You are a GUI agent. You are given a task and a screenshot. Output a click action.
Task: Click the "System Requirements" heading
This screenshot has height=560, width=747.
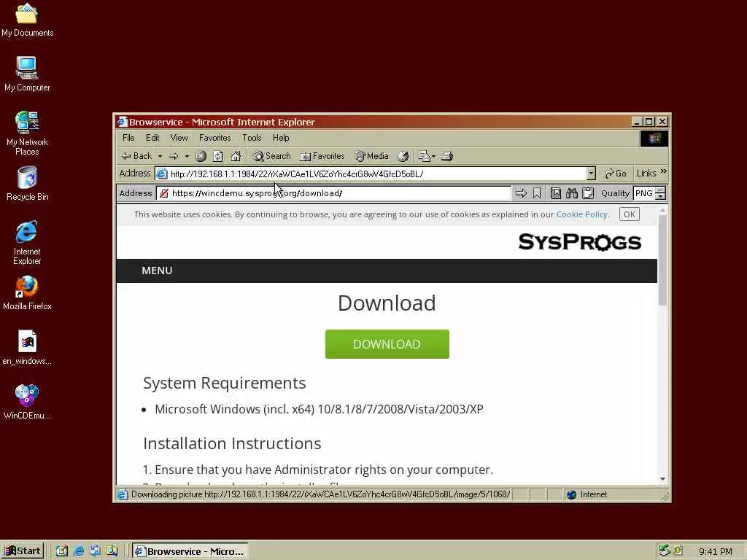tap(225, 383)
